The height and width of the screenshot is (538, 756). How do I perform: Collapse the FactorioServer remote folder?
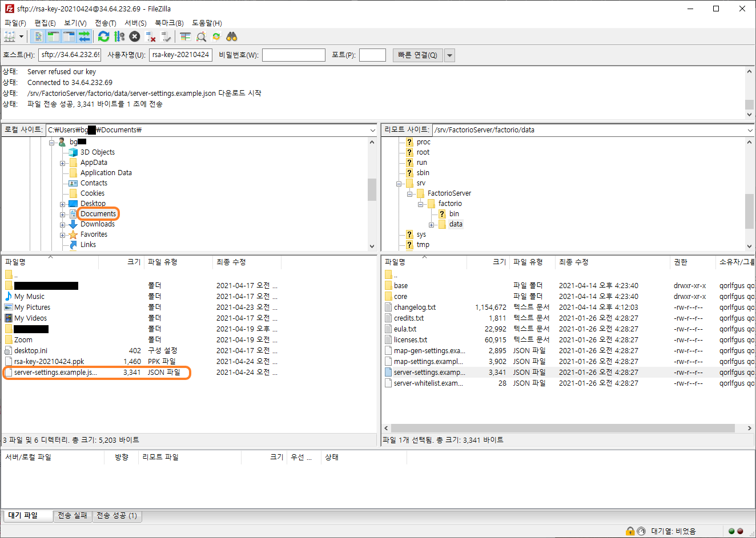(410, 194)
